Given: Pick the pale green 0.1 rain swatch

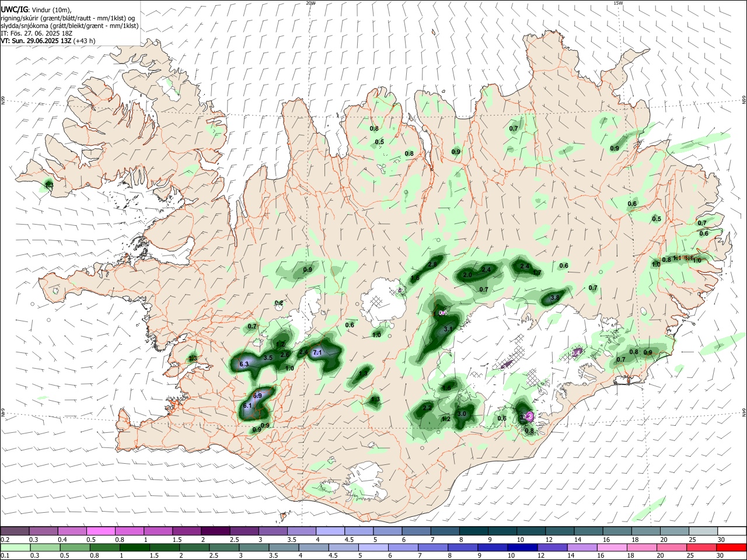Looking at the screenshot, I should (x=15, y=547).
